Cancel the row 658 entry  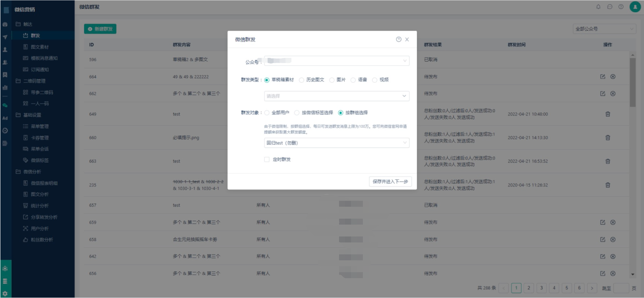613,240
